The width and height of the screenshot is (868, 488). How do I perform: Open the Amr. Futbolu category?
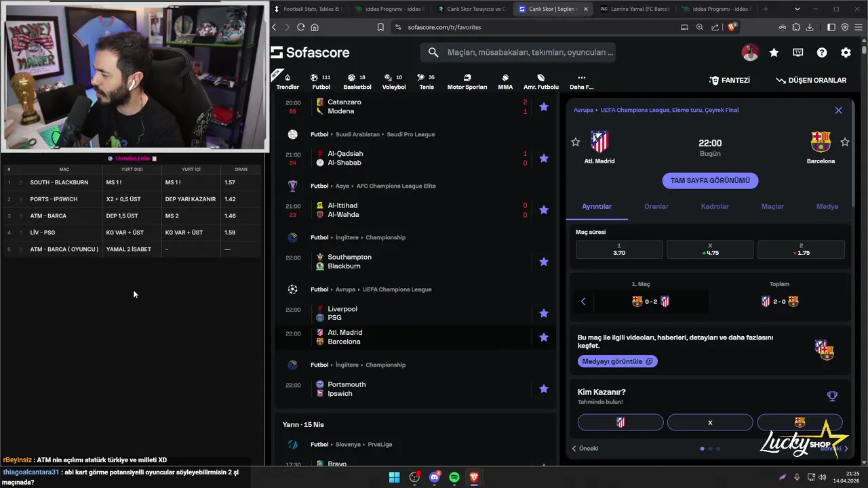(540, 81)
